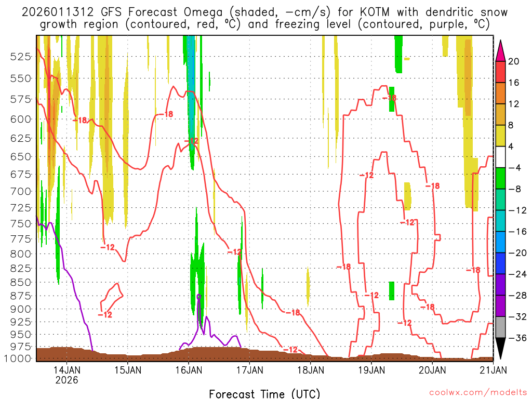Viewport: 532px width, 399px height.
Task: Click the 575 pressure level label
Action: (21, 99)
